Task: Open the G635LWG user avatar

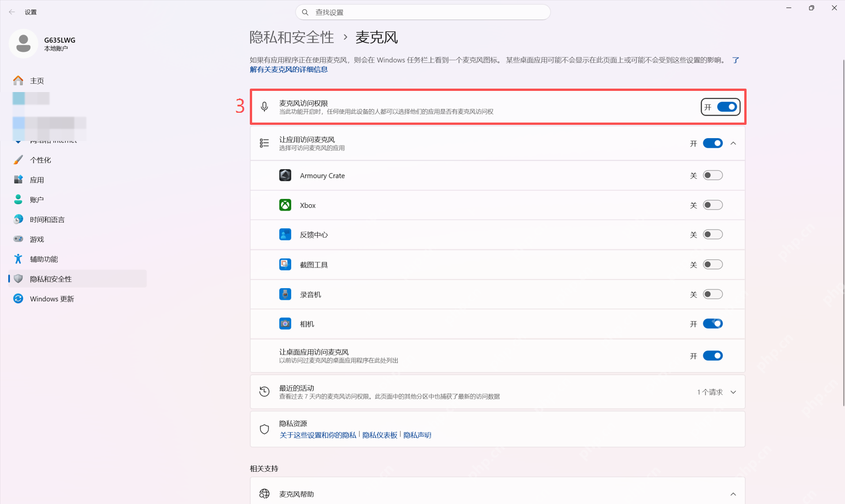Action: pyautogui.click(x=24, y=44)
